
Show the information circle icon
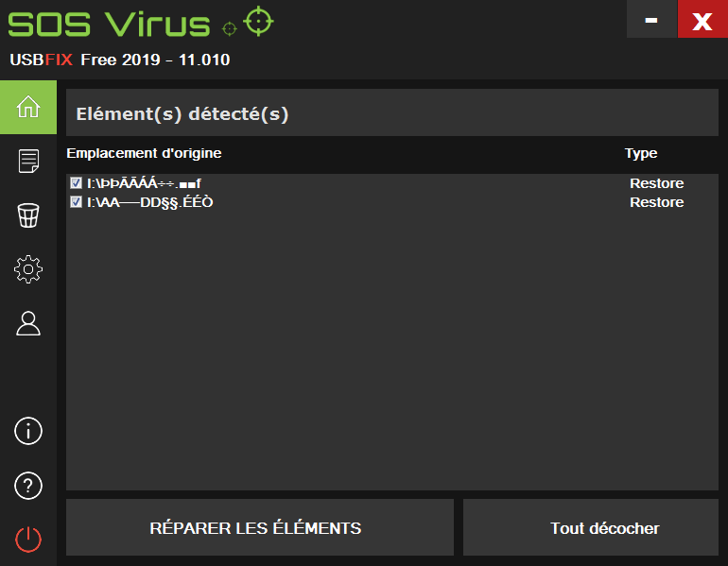pos(28,431)
